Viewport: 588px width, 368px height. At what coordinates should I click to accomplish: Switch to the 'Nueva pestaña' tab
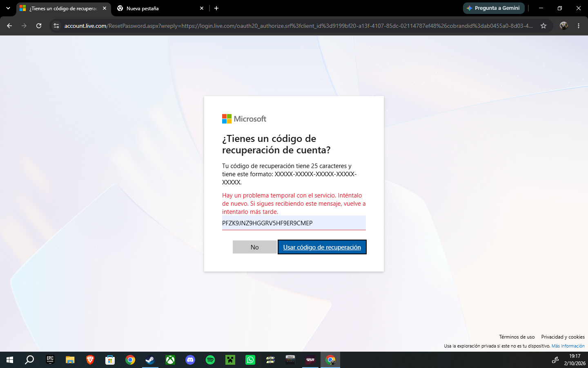pyautogui.click(x=160, y=9)
